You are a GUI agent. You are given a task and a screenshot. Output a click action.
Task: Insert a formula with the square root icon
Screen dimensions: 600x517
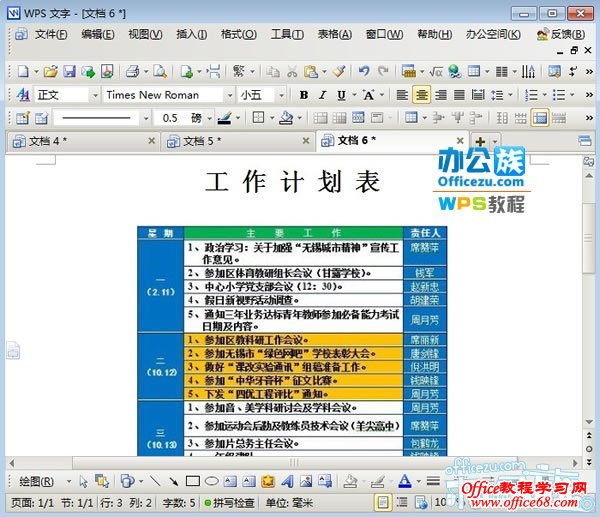(436, 72)
